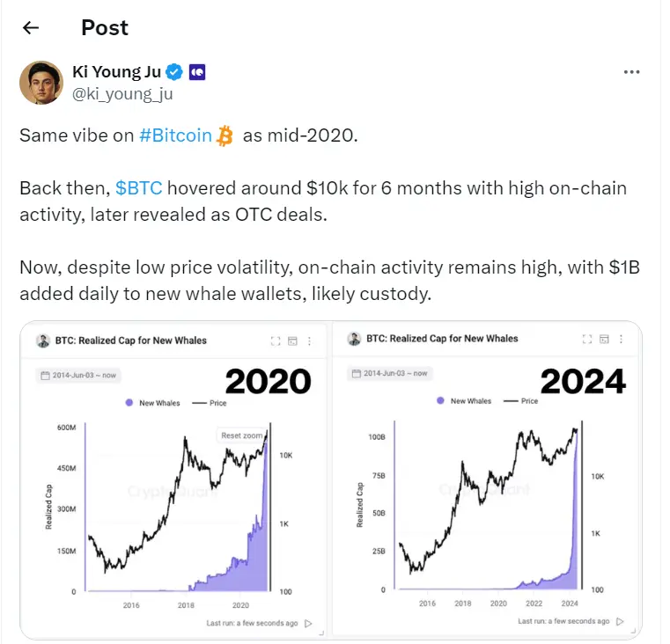Click the blue verified badge
Image resolution: width=670 pixels, height=644 pixels.
[177, 72]
